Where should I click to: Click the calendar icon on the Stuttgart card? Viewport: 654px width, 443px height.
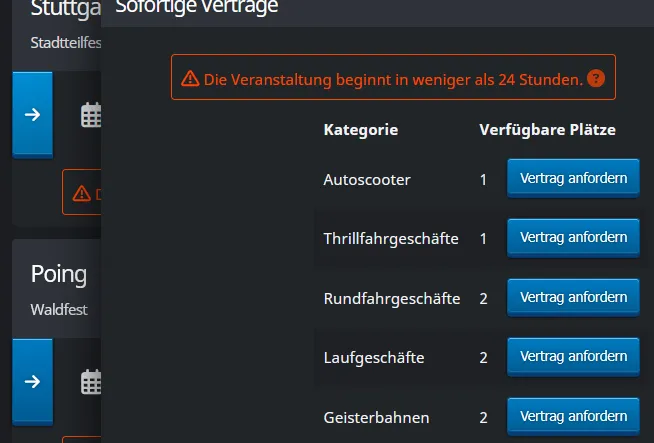pyautogui.click(x=91, y=115)
